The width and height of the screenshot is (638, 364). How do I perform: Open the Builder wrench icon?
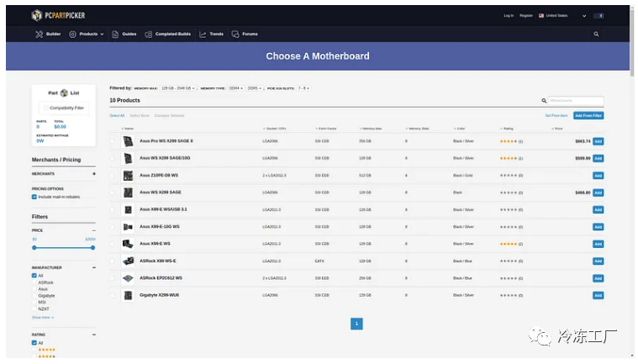tap(39, 34)
